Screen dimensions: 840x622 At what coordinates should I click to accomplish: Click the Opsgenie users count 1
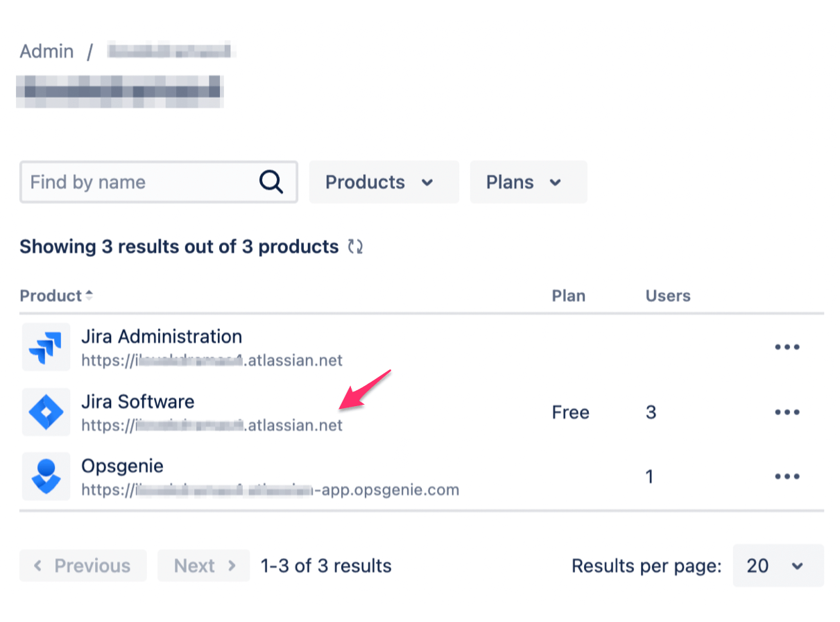(x=650, y=477)
